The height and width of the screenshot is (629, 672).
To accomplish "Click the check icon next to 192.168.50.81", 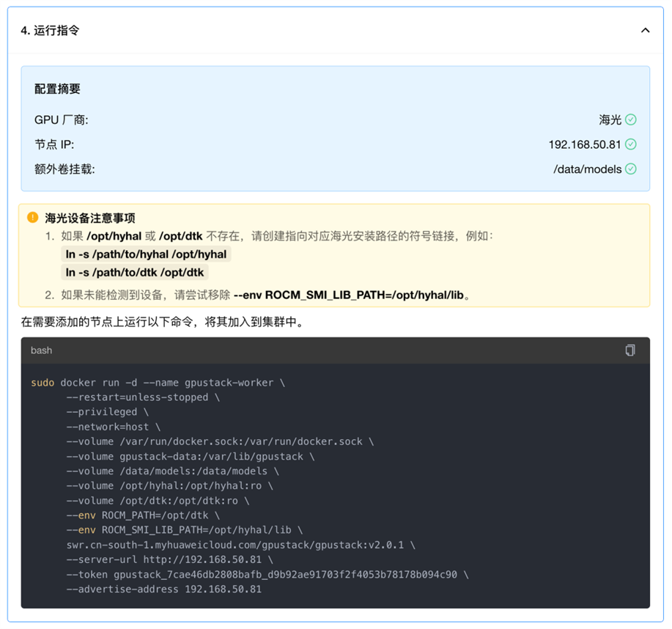I will pos(630,144).
